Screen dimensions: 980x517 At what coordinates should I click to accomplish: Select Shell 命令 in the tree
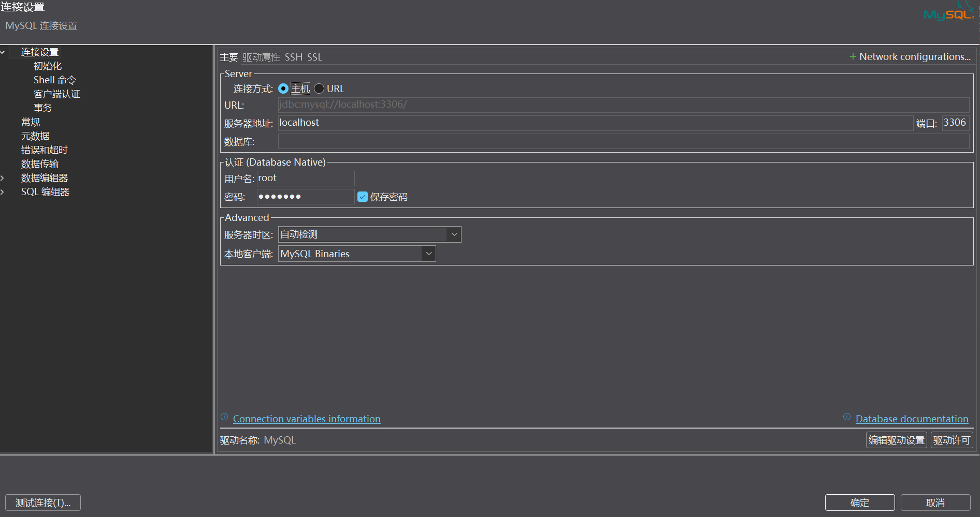tap(55, 80)
